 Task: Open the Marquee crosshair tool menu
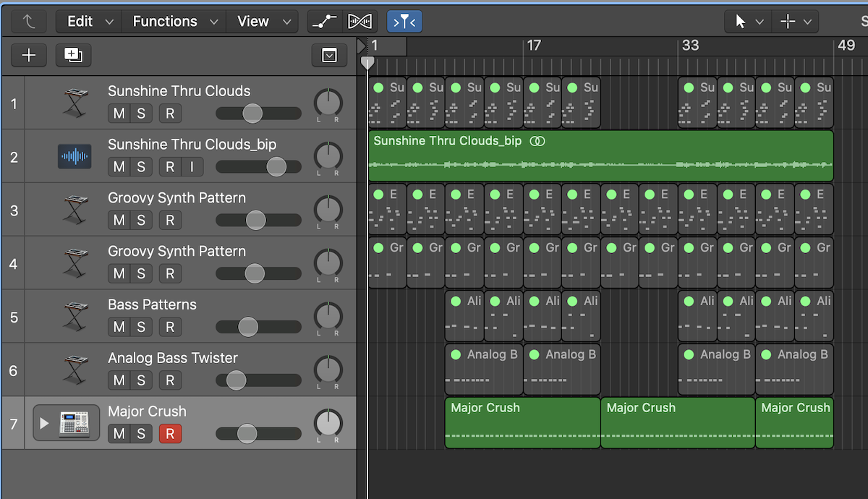tap(795, 22)
